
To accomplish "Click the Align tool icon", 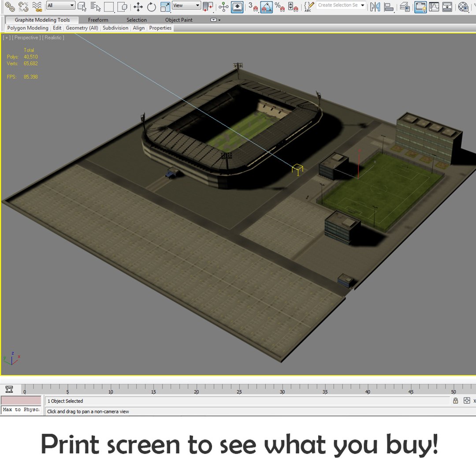I will [389, 6].
